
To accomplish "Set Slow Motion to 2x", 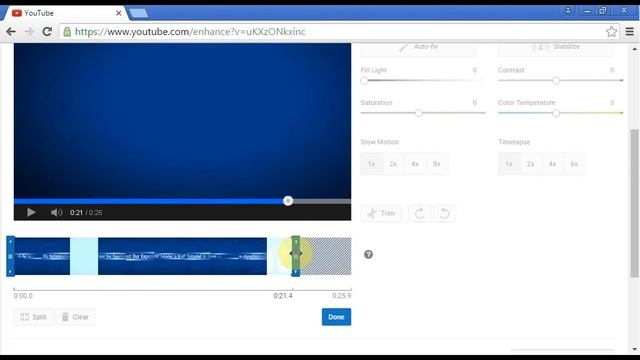I will click(393, 164).
